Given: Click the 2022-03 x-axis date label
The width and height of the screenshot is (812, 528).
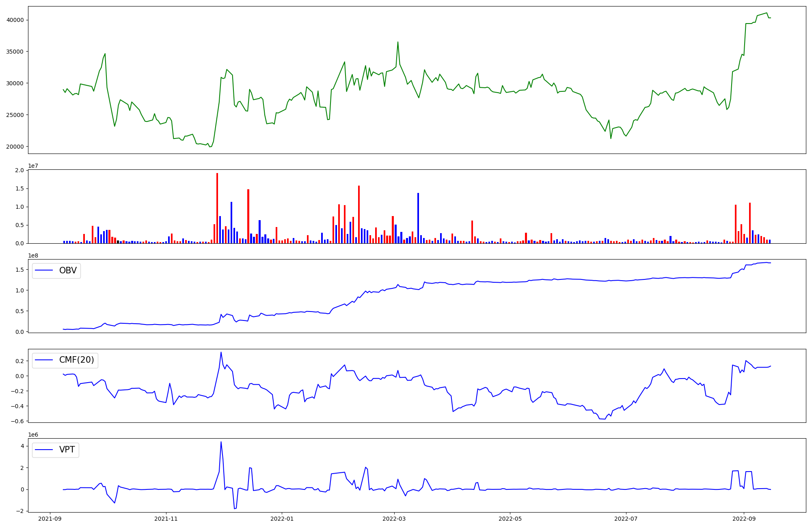Looking at the screenshot, I should (394, 519).
